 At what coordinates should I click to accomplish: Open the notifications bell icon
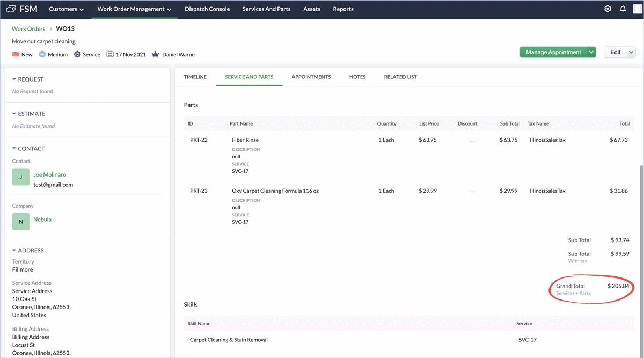pyautogui.click(x=623, y=9)
